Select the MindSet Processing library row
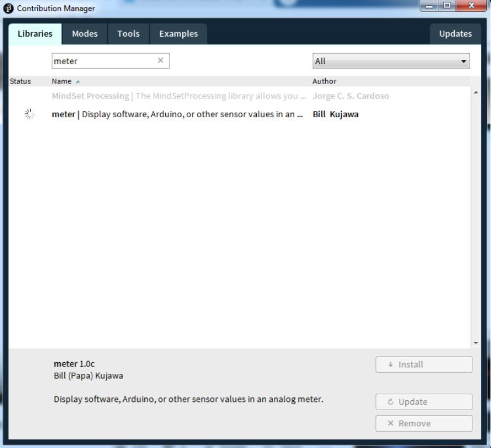The image size is (491, 448). click(239, 96)
